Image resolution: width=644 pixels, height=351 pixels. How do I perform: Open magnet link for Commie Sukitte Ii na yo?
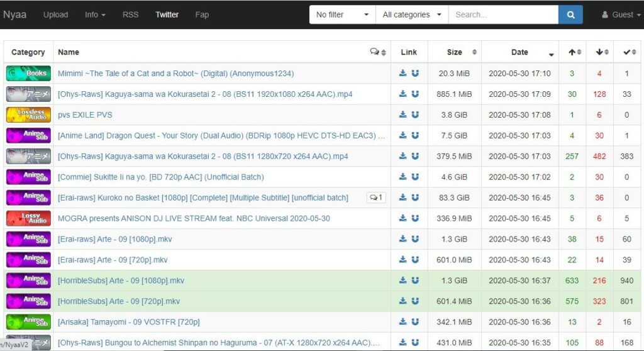(x=415, y=177)
